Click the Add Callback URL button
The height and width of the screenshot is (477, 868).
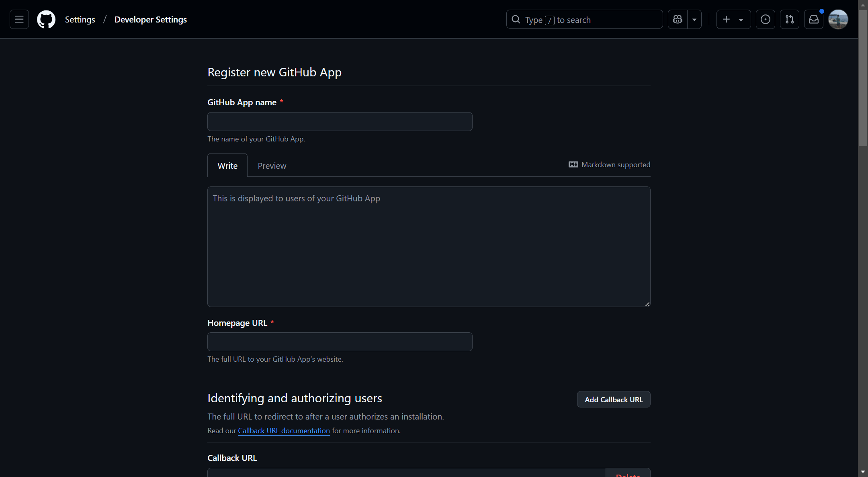click(614, 399)
